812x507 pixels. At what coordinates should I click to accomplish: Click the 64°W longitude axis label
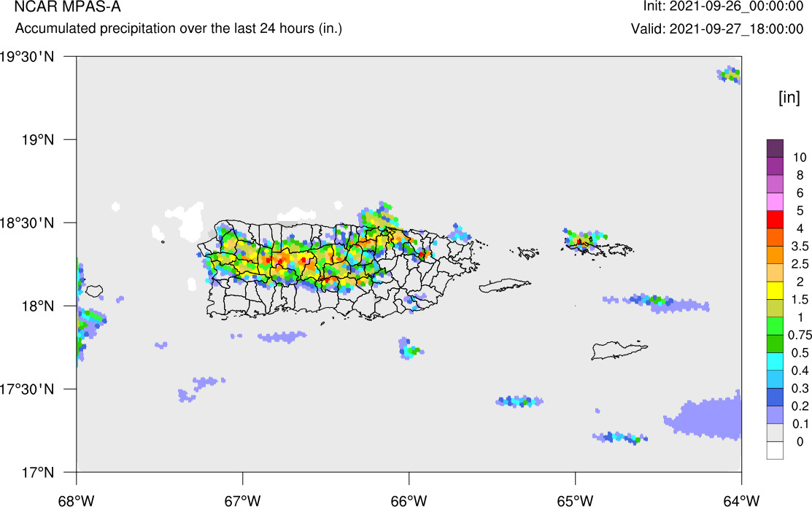point(741,500)
